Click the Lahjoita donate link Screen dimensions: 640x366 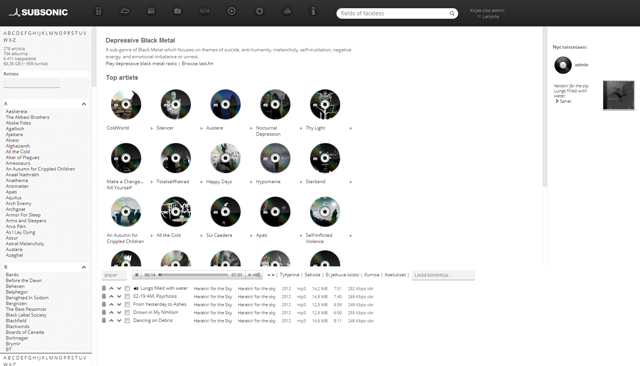491,17
